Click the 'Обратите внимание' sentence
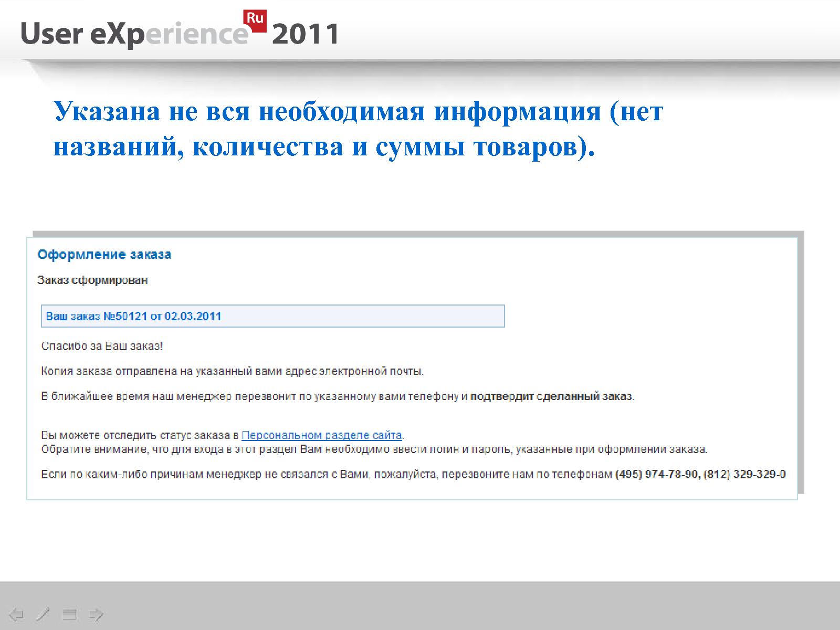The width and height of the screenshot is (840, 630). pyautogui.click(x=374, y=450)
